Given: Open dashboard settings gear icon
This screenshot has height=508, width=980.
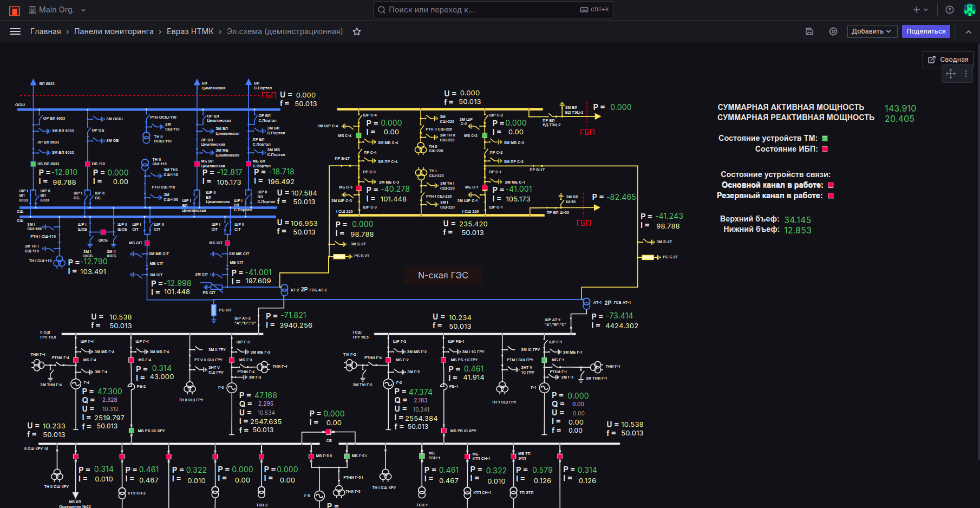Looking at the screenshot, I should coord(833,31).
